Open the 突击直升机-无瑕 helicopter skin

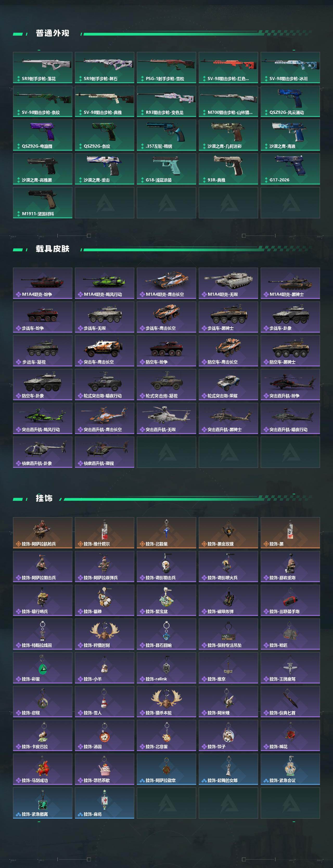pos(166,418)
